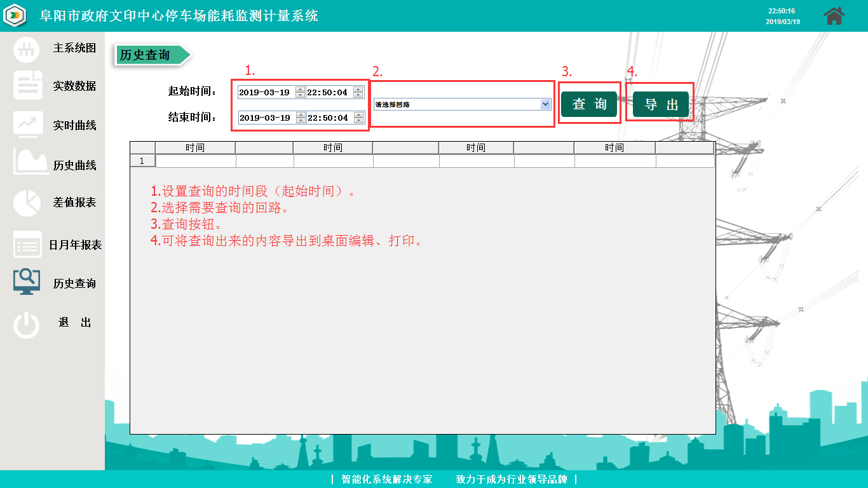868x488 pixels.
Task: Click the 退出 power icon
Action: pyautogui.click(x=27, y=324)
